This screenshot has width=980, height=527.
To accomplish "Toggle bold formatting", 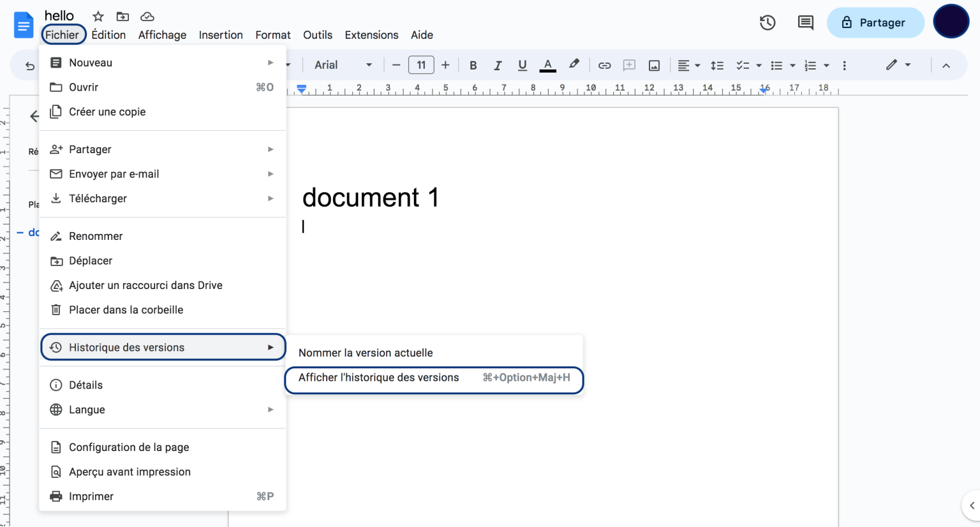I will point(473,64).
